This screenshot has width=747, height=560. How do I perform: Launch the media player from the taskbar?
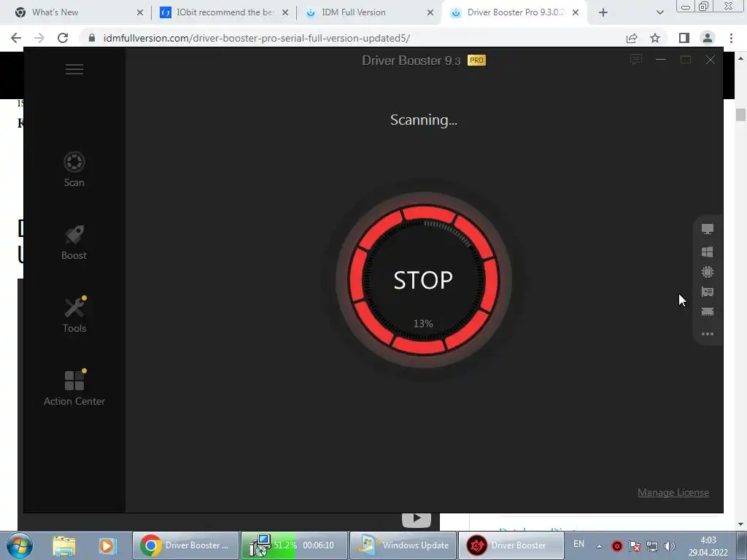[x=108, y=545]
